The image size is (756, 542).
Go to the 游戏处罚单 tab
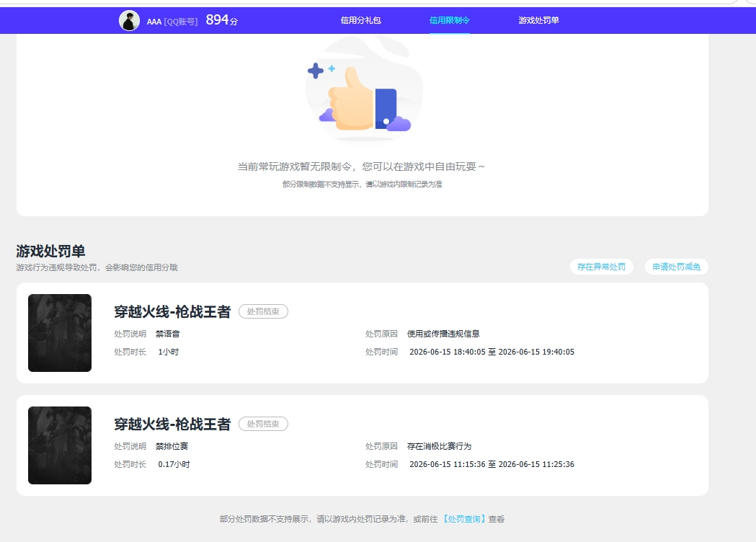538,20
